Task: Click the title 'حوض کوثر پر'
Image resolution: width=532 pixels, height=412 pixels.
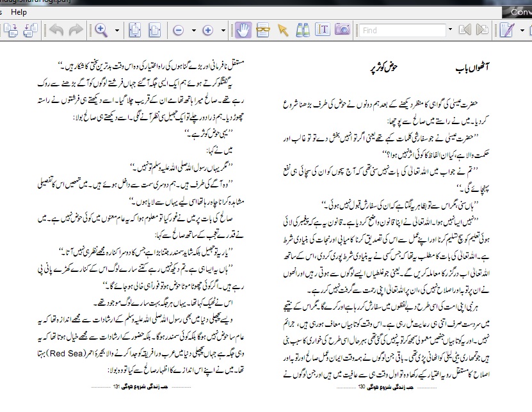Action: point(383,68)
